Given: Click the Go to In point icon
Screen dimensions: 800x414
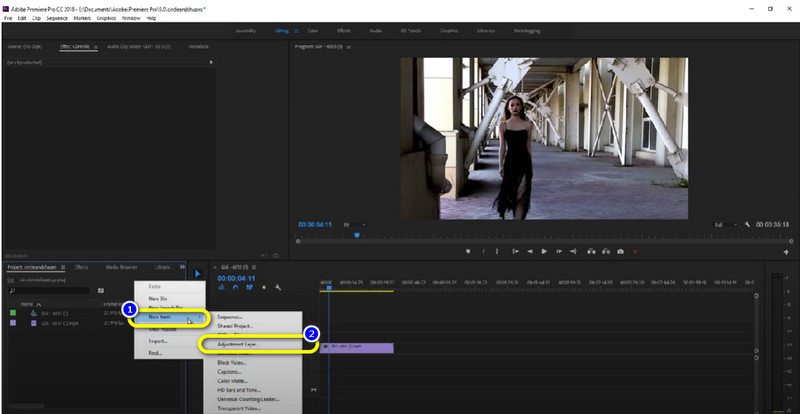Looking at the screenshot, I should click(516, 251).
